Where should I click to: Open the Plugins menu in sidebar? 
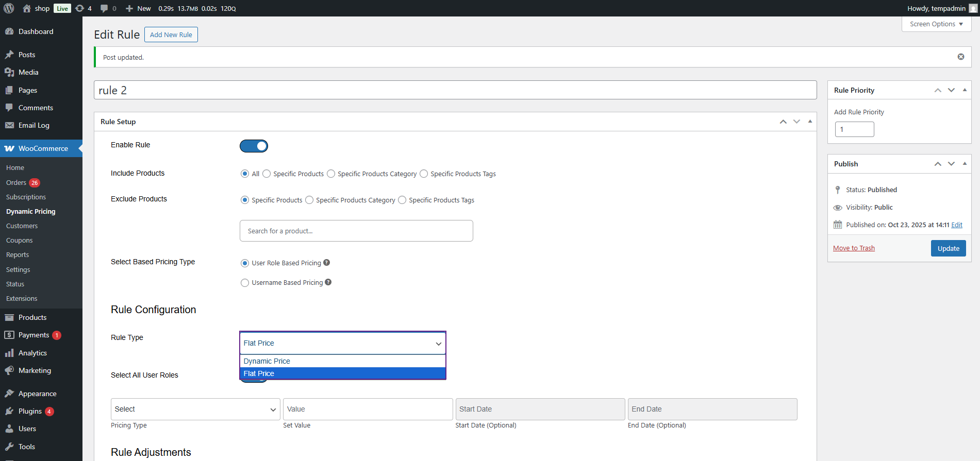tap(30, 411)
